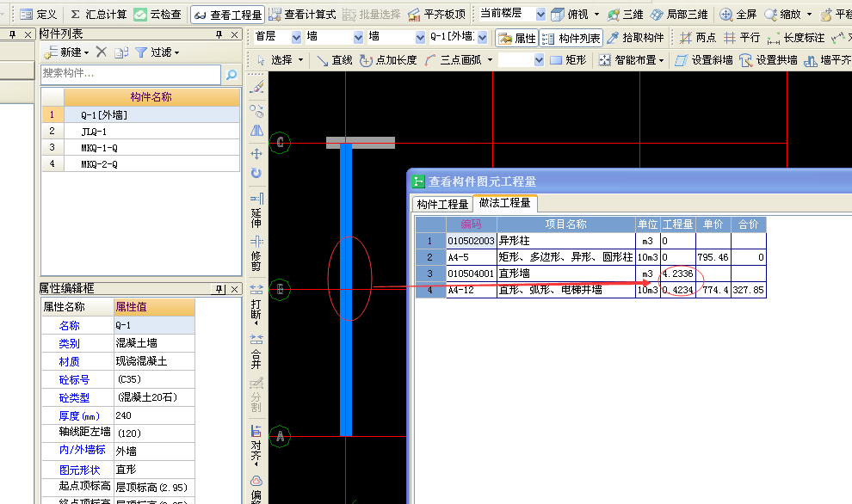This screenshot has height=504, width=852.
Task: Switch to 俯视 top view
Action: (575, 14)
